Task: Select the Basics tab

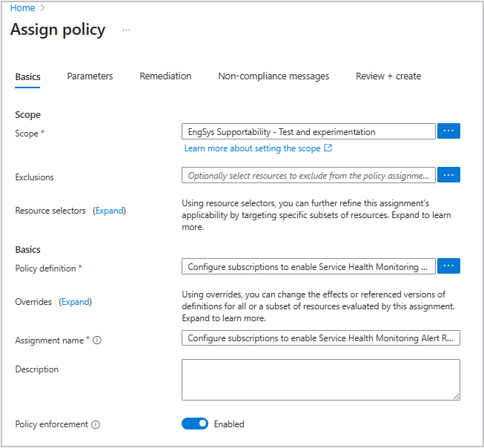Action: tap(27, 77)
